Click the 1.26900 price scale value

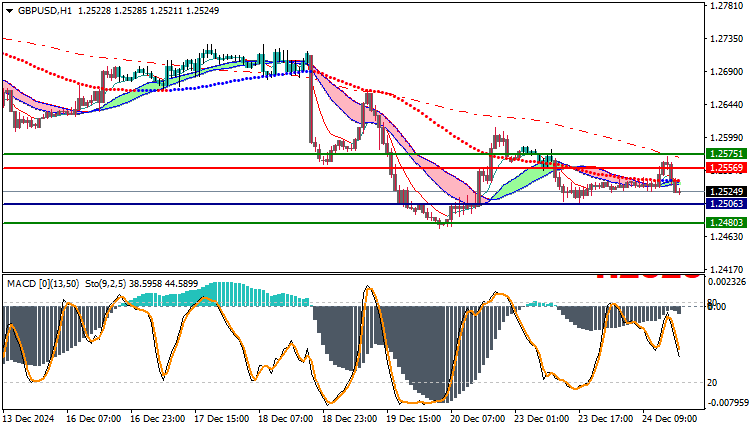(x=727, y=72)
